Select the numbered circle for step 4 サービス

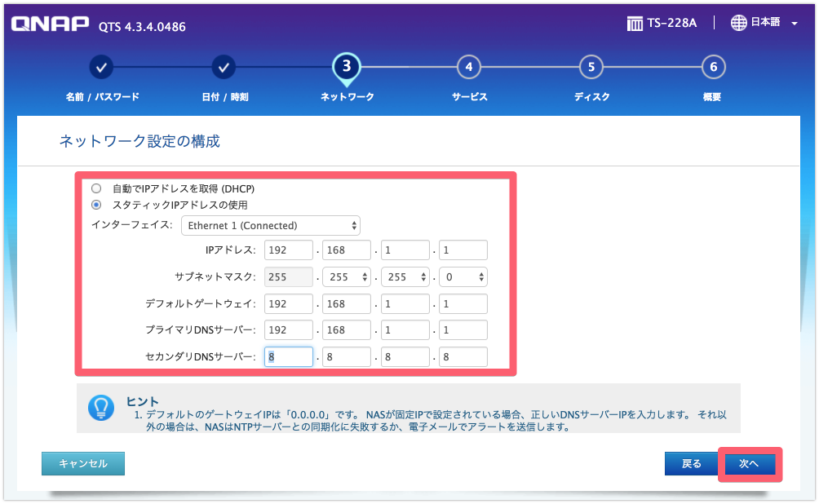[468, 68]
